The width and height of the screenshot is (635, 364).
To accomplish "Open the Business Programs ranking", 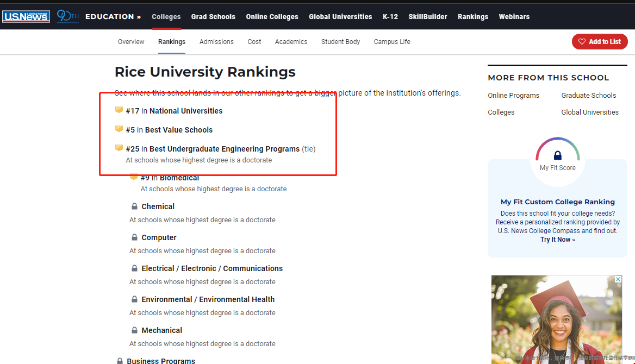I will 161,361.
